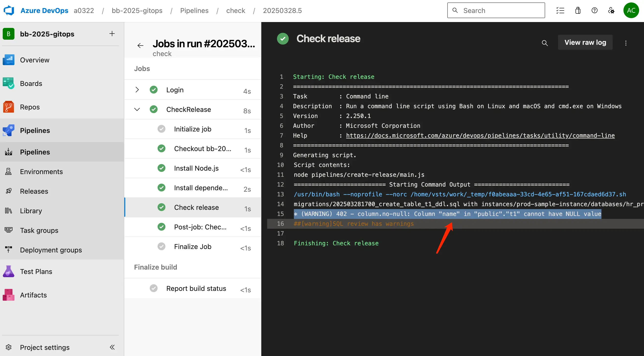The height and width of the screenshot is (356, 644).
Task: Select the Install Node.js step
Action: pos(196,168)
